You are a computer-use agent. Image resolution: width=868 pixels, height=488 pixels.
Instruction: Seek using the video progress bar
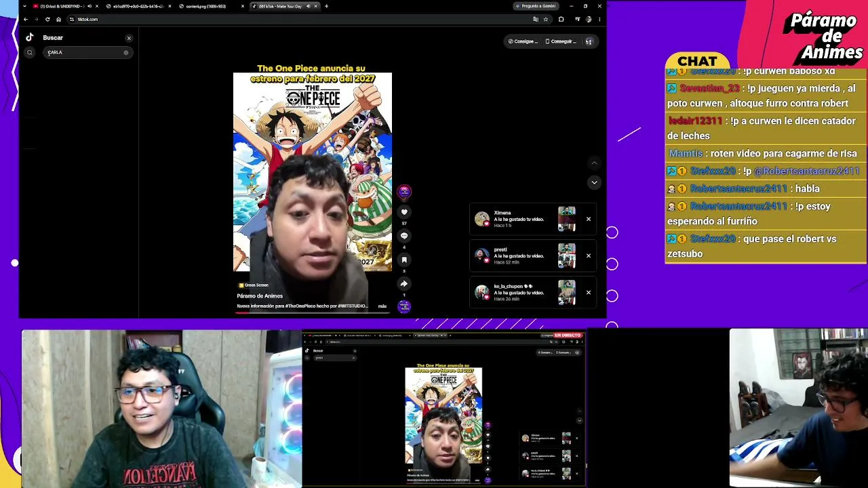point(313,313)
